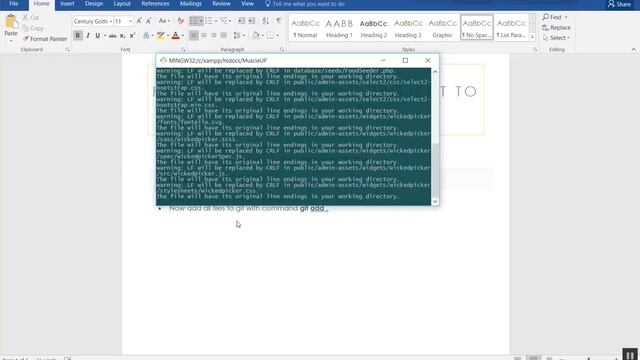Toggle Strikethrough formatting
640x360 pixels.
(113, 36)
